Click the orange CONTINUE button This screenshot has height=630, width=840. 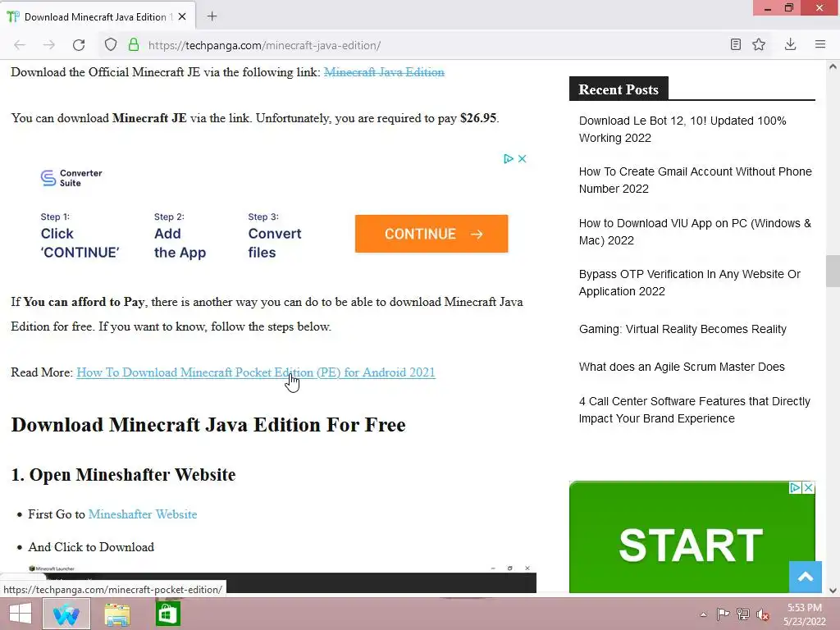pyautogui.click(x=431, y=234)
